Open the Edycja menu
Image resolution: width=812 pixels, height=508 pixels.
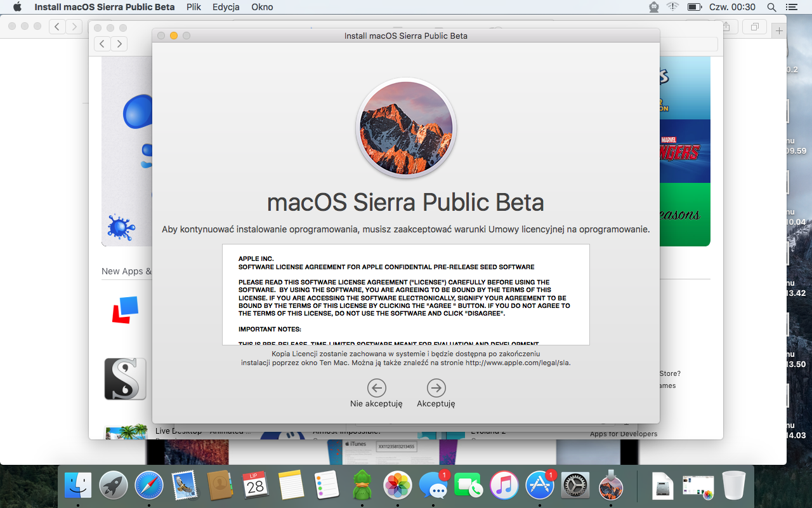226,7
